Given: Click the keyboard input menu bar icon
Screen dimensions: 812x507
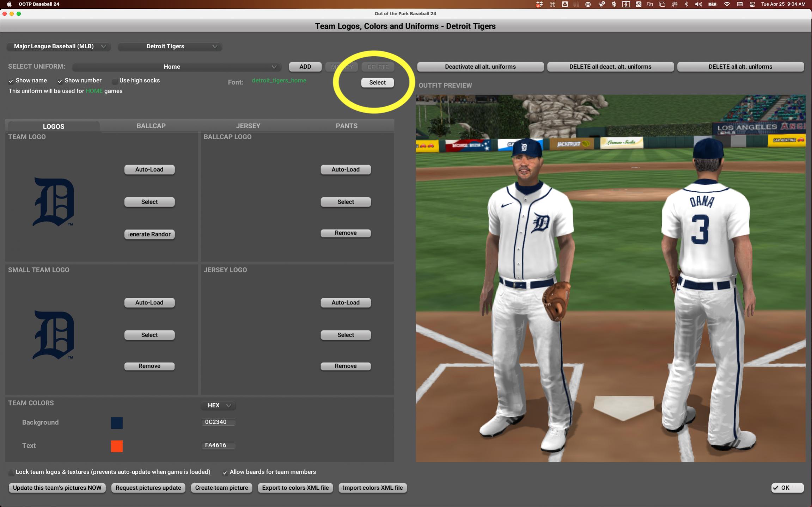Looking at the screenshot, I should 740,4.
